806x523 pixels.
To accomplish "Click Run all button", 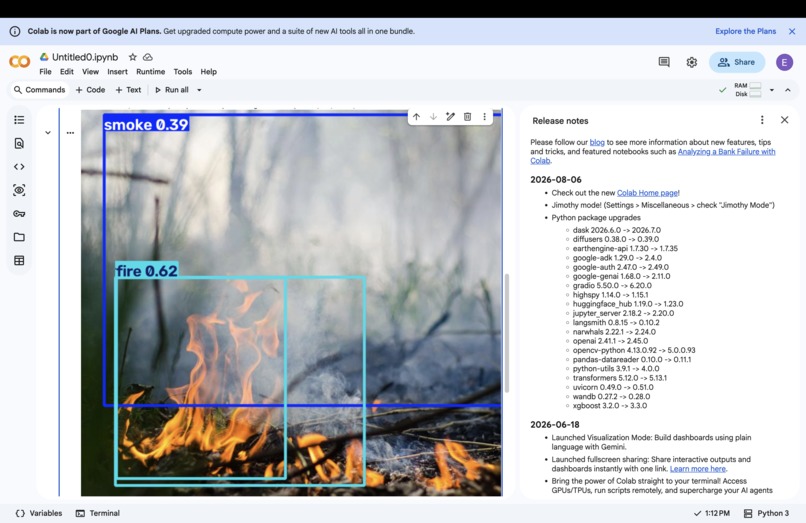I will (172, 90).
